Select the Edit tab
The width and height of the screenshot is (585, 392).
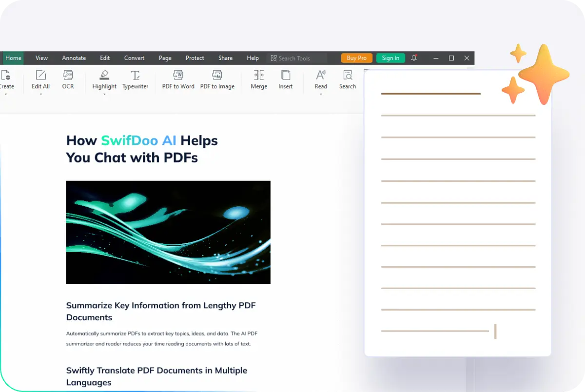point(105,58)
